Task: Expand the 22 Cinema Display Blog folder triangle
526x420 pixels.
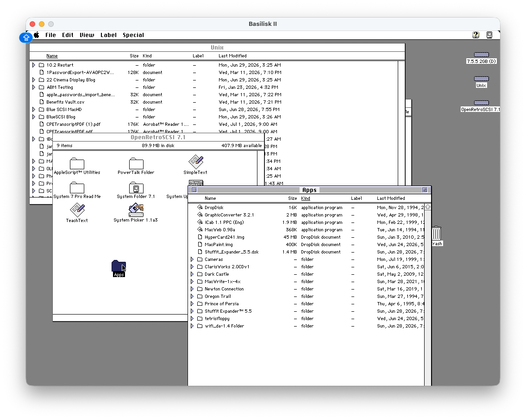Action: coord(34,80)
